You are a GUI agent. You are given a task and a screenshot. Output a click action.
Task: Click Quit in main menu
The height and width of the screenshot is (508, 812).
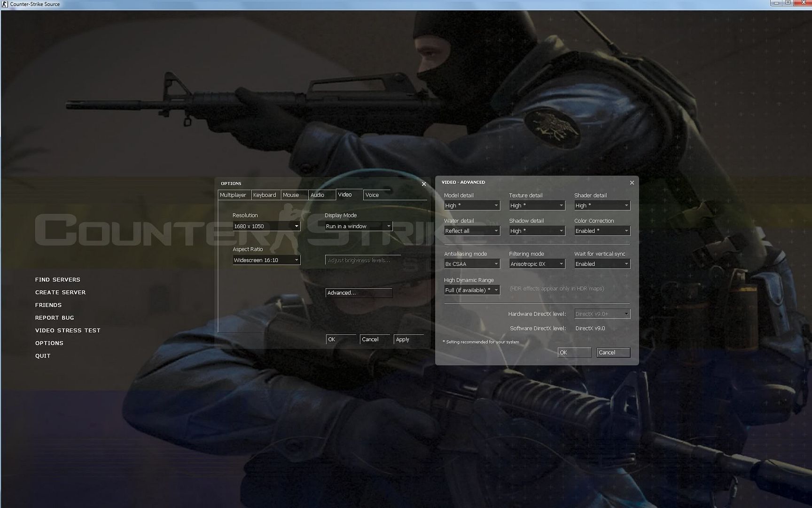(x=43, y=356)
